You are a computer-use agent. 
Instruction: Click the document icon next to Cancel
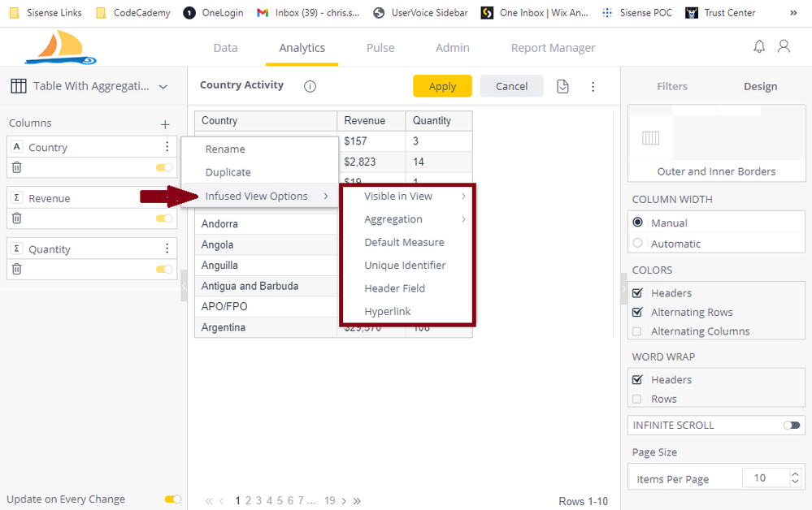pos(562,86)
